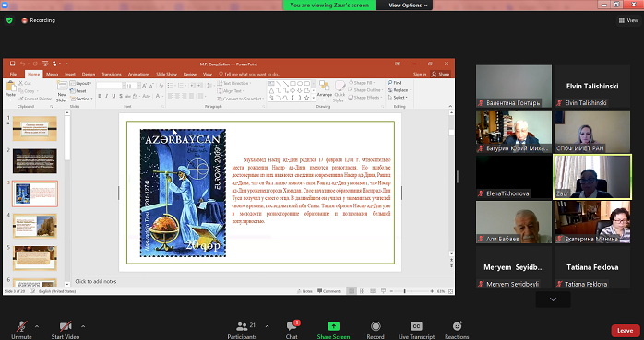Switch to Slide Sorter view

(362, 291)
